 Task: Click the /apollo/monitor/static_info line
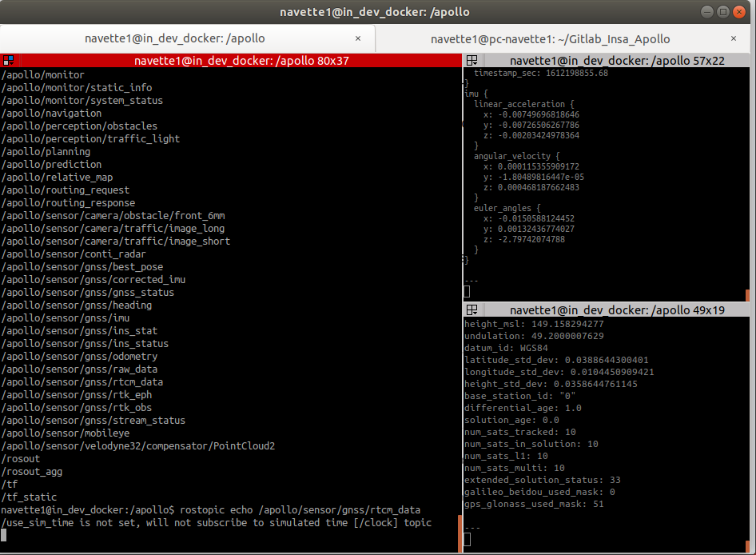[x=77, y=87]
